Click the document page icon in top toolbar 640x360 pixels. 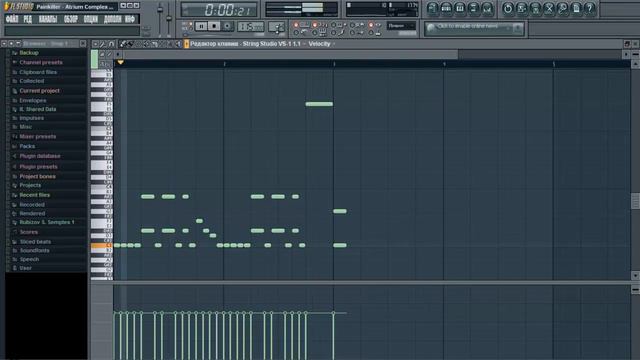tap(576, 8)
